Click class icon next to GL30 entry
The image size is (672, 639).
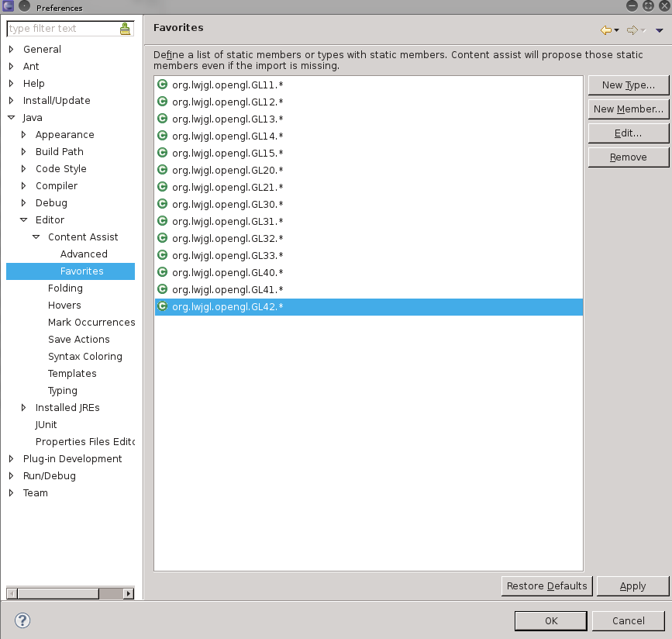(163, 204)
